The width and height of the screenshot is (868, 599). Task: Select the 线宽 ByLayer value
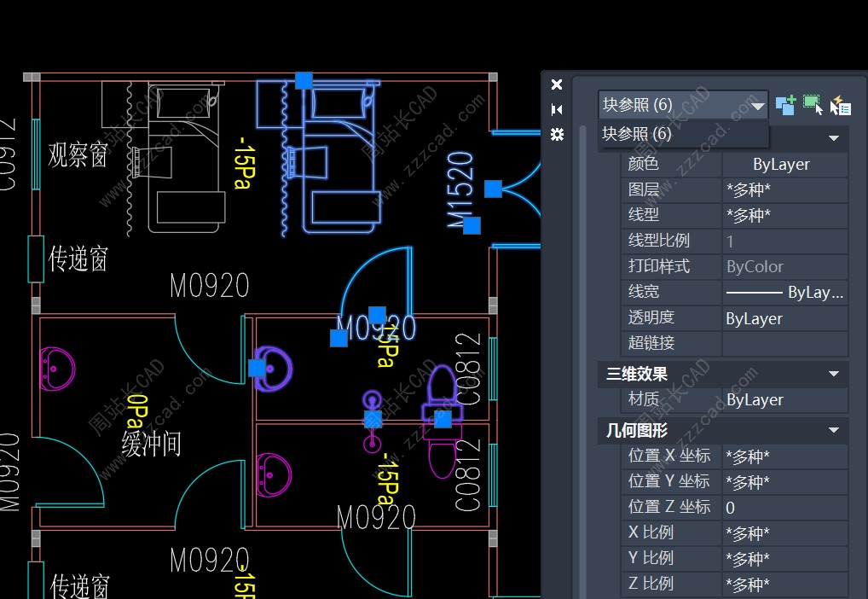click(x=784, y=293)
